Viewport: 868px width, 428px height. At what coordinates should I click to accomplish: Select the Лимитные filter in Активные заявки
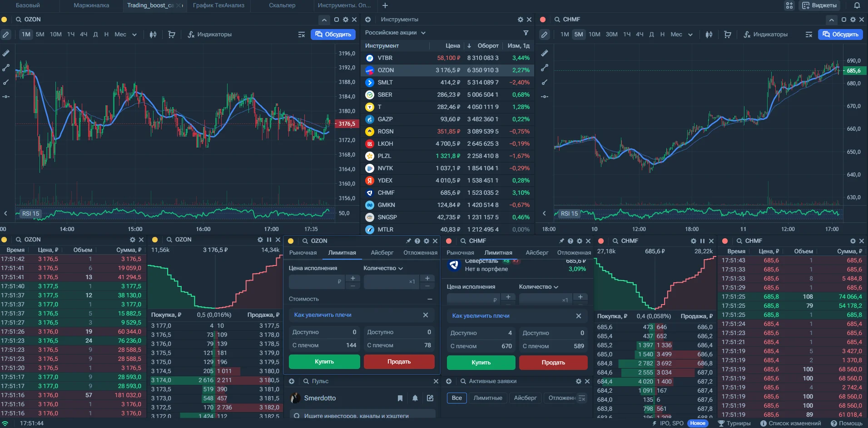click(488, 398)
